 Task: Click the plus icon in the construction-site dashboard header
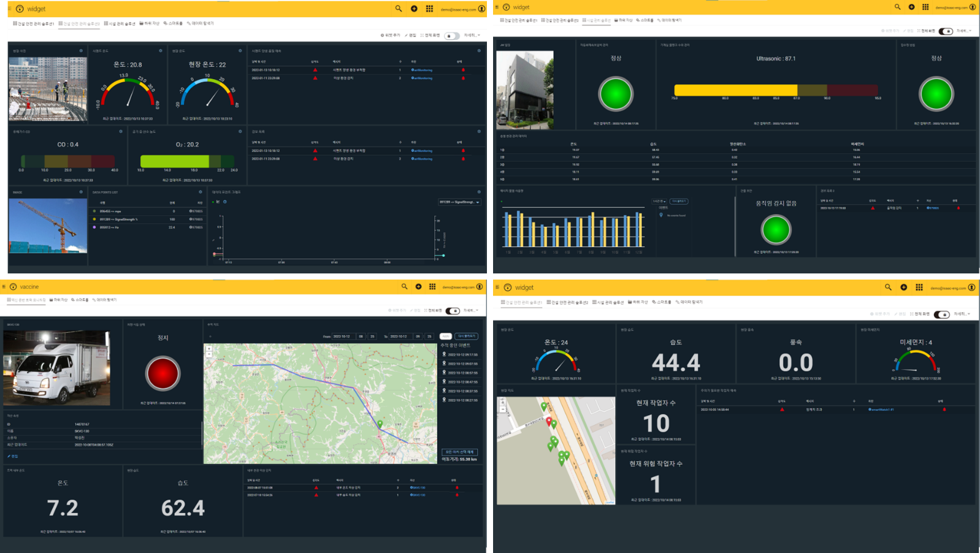pyautogui.click(x=414, y=9)
